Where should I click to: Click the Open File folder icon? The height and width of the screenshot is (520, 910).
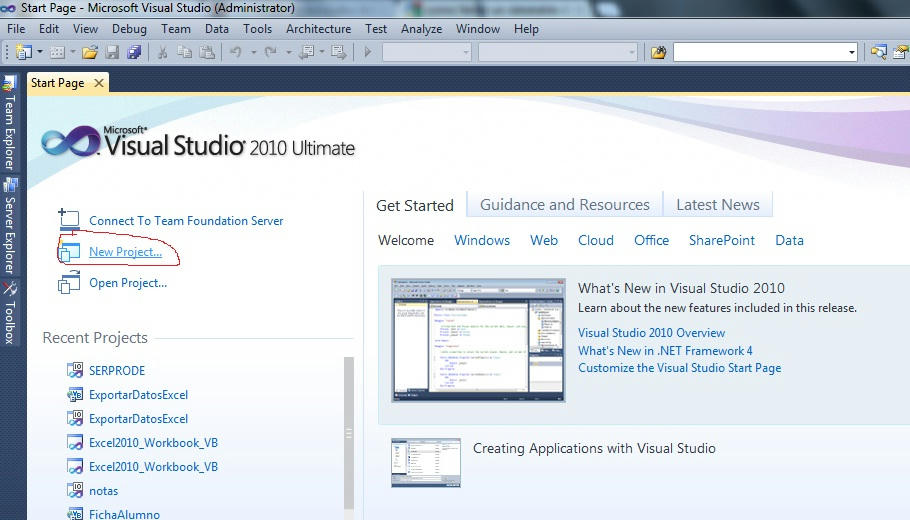click(89, 53)
